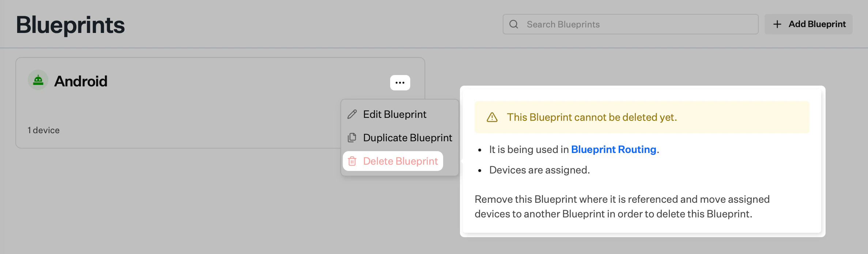868x254 pixels.
Task: Click the '1 device' label
Action: point(44,130)
